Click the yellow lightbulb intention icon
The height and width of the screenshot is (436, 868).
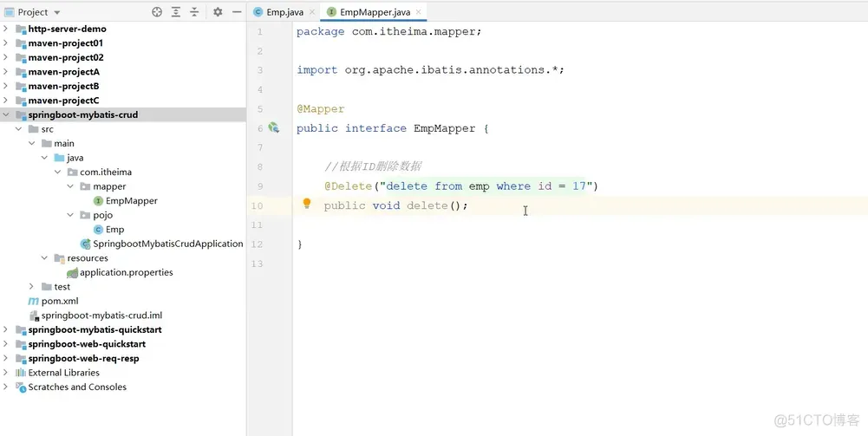(307, 205)
